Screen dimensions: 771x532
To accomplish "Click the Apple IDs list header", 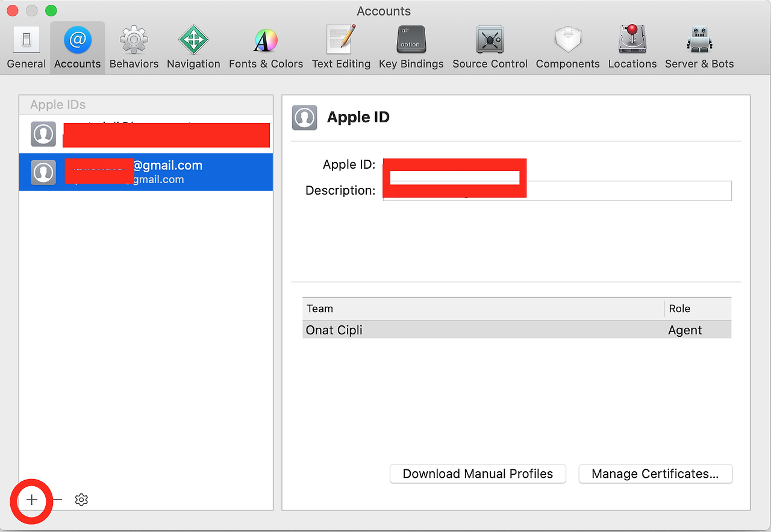I will click(x=146, y=105).
